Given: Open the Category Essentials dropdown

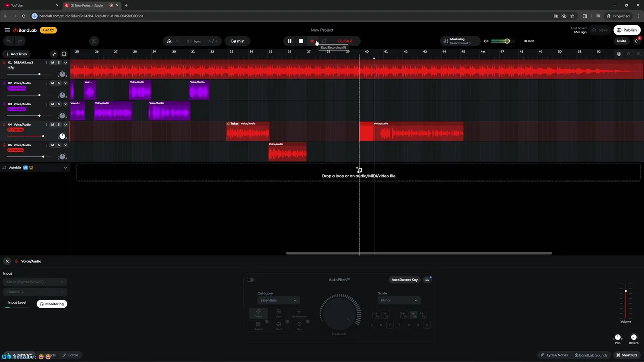Looking at the screenshot, I should [x=278, y=300].
